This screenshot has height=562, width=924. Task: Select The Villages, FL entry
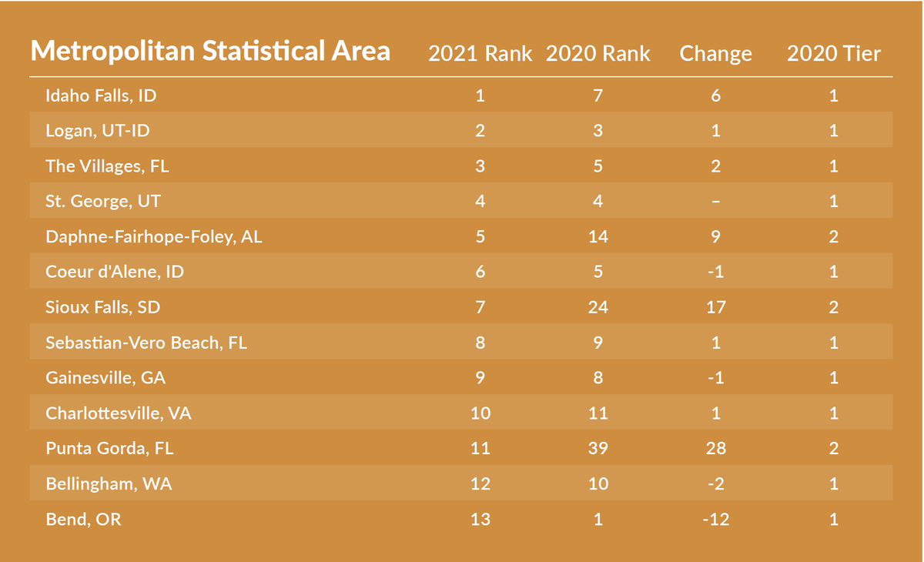tap(106, 166)
